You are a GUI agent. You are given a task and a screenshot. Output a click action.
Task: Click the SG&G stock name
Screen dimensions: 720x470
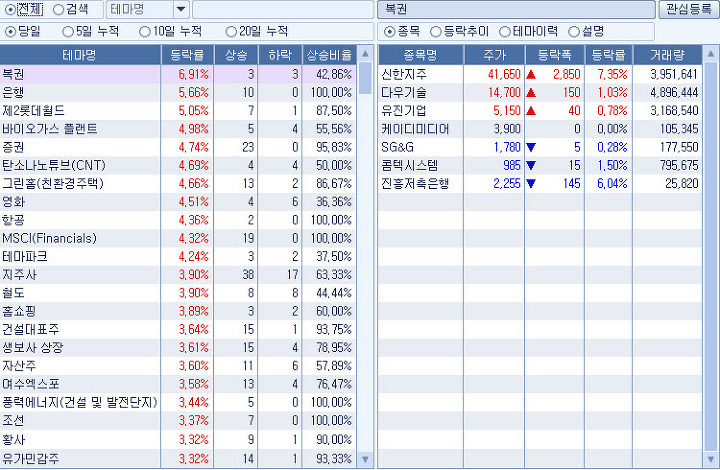397,147
